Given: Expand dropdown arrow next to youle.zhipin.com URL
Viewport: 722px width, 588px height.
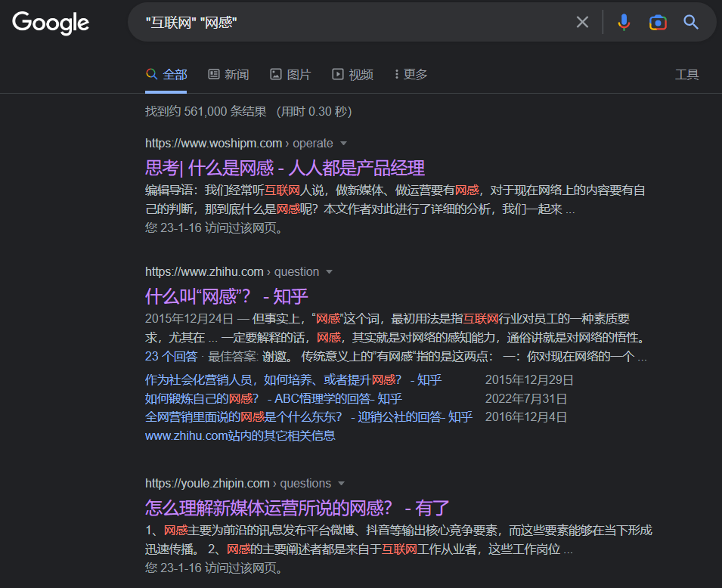Looking at the screenshot, I should click(341, 484).
